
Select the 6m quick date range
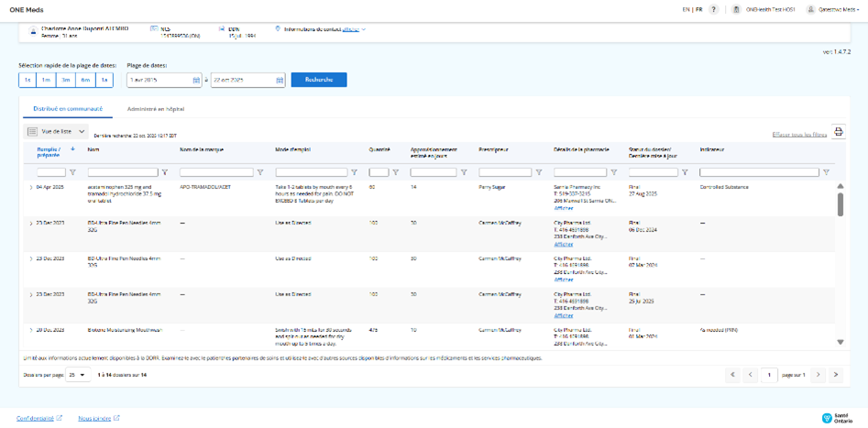pyautogui.click(x=85, y=81)
